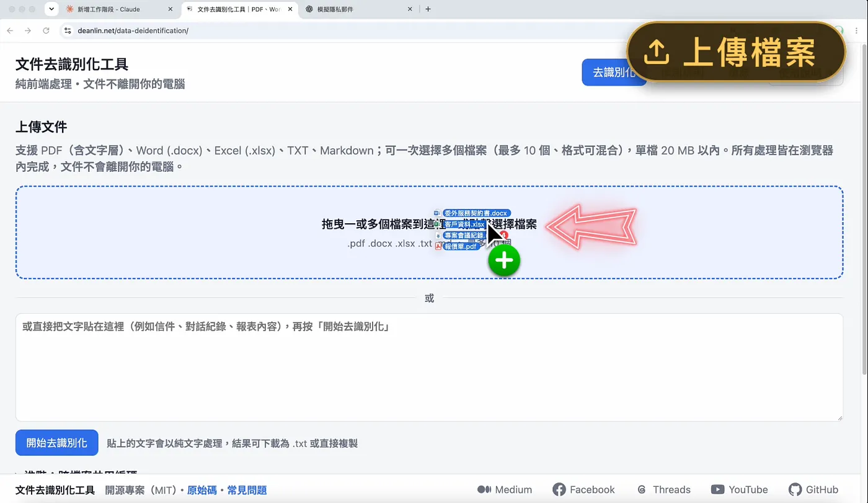Click into the paste-text textarea

429,367
